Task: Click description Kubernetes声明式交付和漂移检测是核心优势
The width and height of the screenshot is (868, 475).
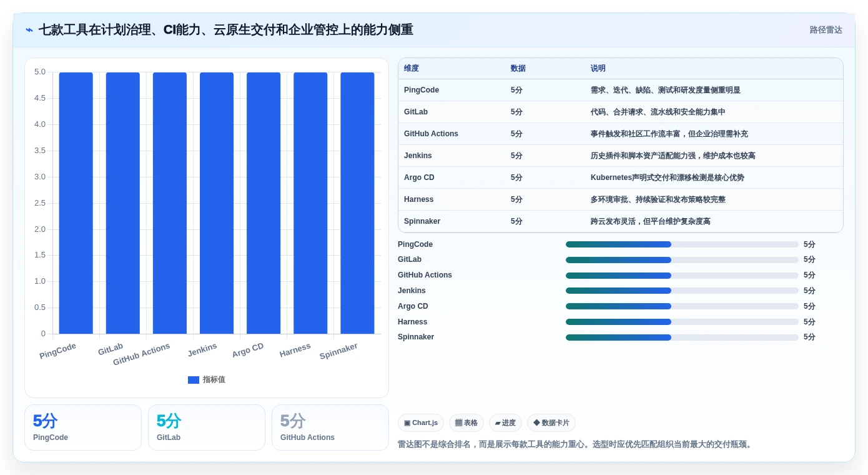Action: tap(668, 177)
